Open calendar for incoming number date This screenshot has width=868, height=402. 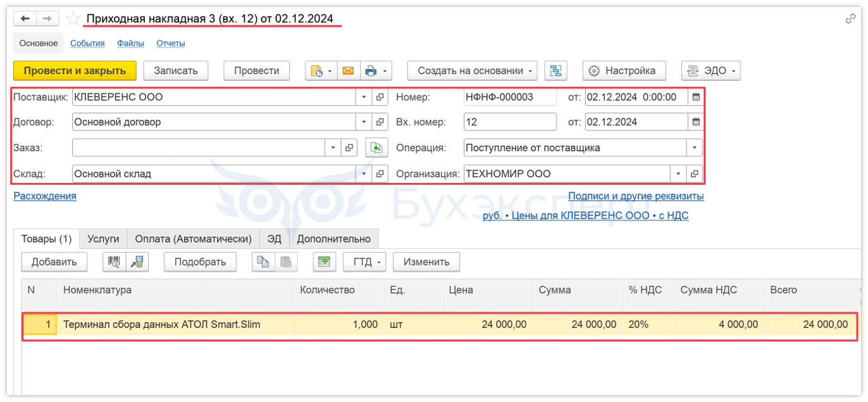[x=696, y=122]
